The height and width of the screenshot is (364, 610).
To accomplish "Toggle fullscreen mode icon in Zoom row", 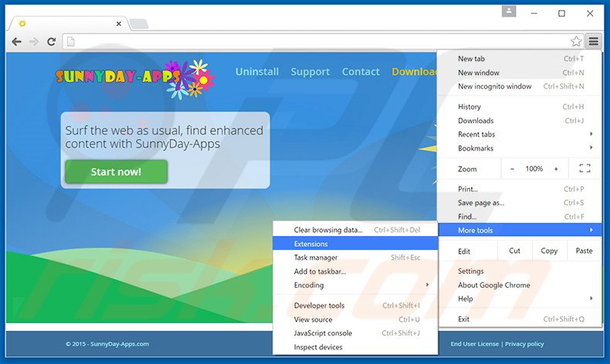I will [585, 169].
